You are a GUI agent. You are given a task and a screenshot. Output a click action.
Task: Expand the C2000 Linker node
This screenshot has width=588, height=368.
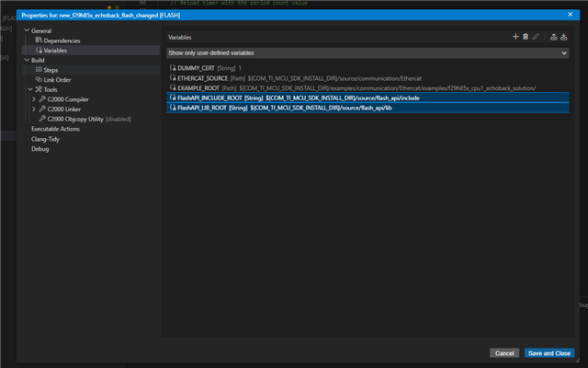(x=34, y=109)
